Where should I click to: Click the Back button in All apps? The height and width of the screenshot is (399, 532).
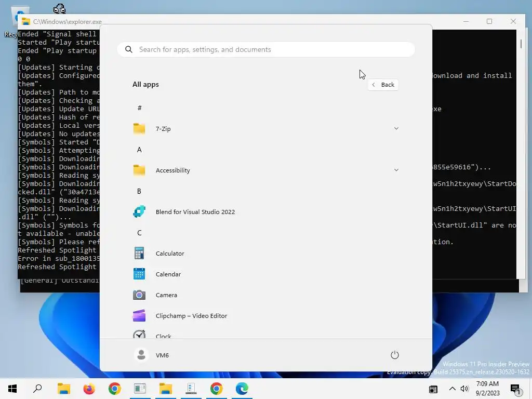tap(383, 85)
